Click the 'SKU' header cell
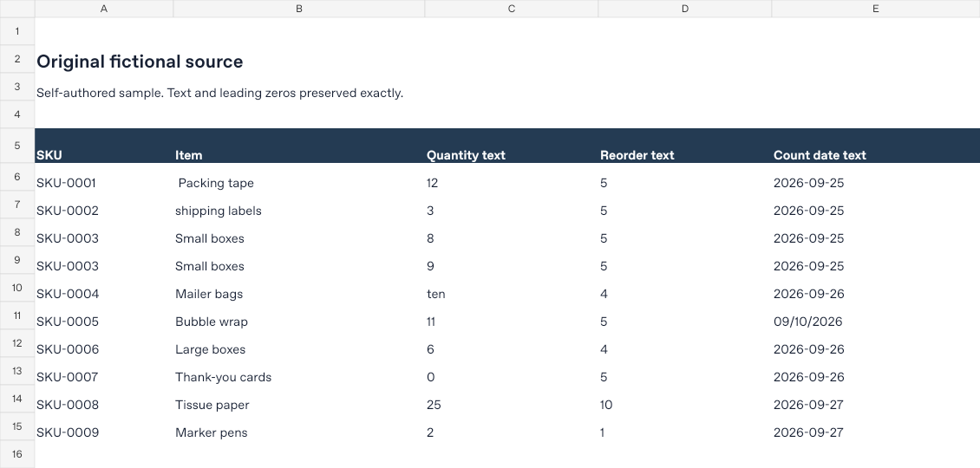 [104, 146]
